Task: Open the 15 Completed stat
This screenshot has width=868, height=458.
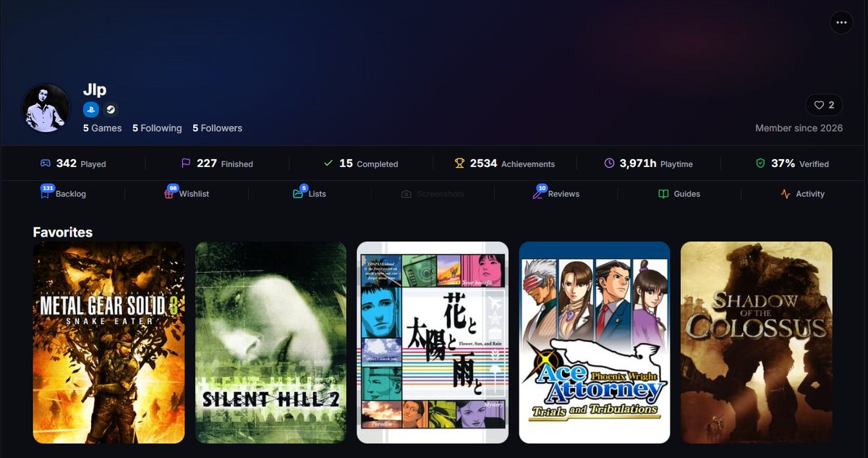Action: [361, 164]
